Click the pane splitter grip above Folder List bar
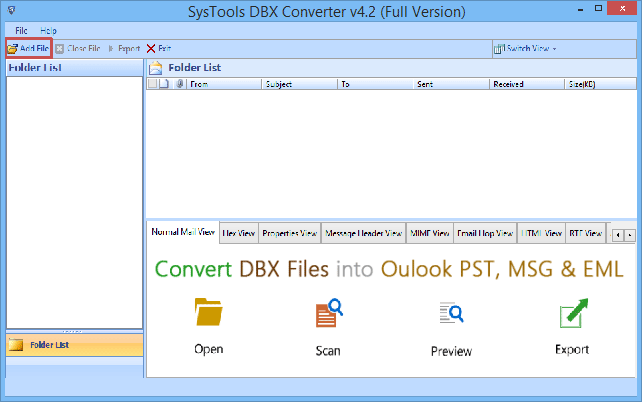 (x=72, y=331)
